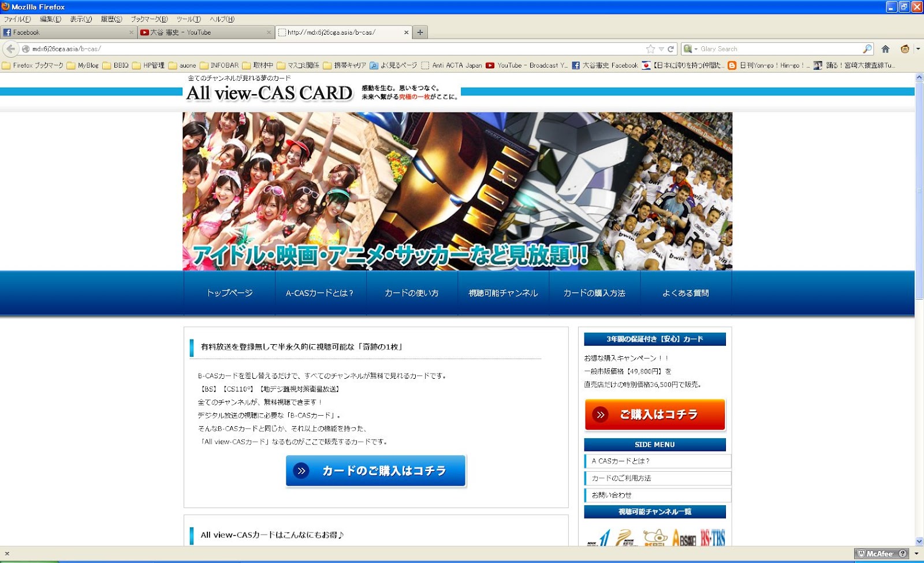The image size is (924, 563).
Task: Click the McAfee icon in the status bar
Action: click(875, 553)
